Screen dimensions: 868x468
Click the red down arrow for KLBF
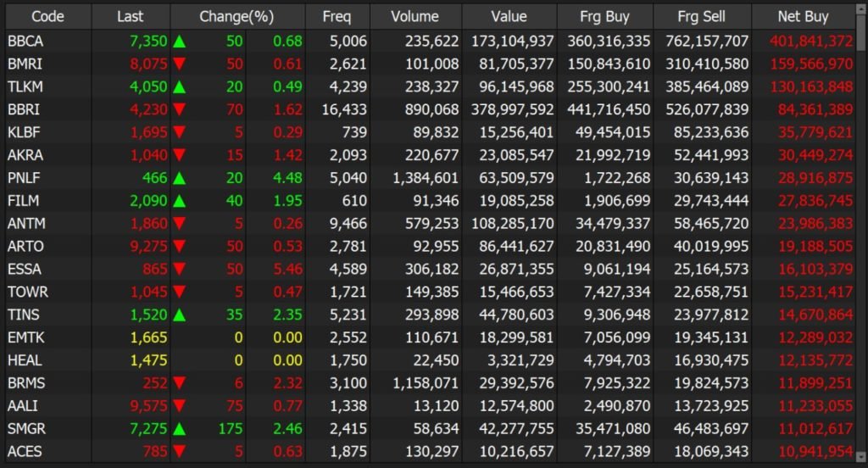click(180, 132)
